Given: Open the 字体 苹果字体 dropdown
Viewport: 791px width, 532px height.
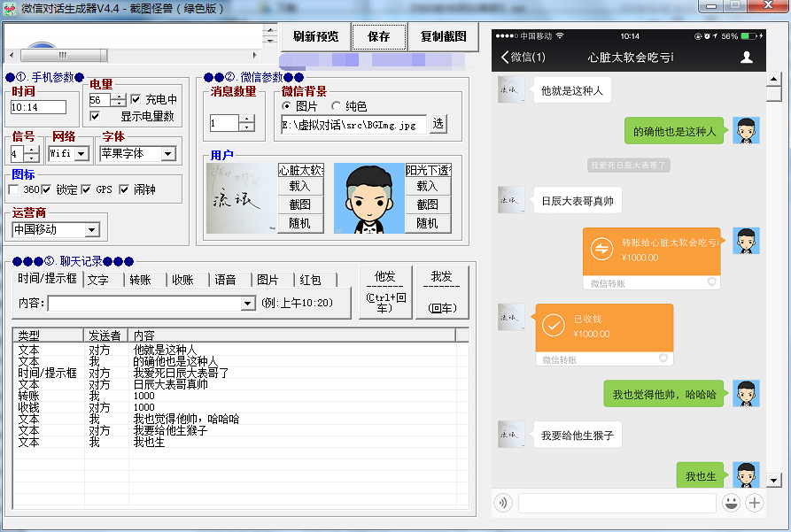Looking at the screenshot, I should coord(168,153).
